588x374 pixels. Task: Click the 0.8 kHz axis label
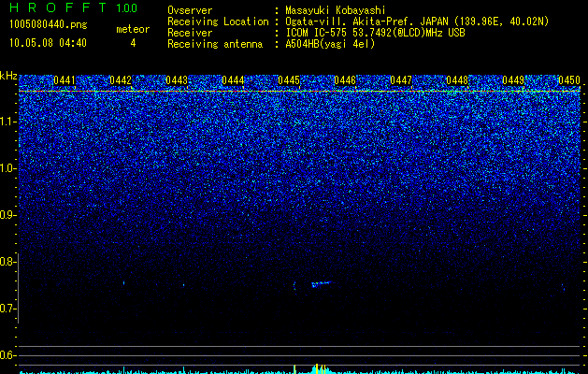point(7,262)
